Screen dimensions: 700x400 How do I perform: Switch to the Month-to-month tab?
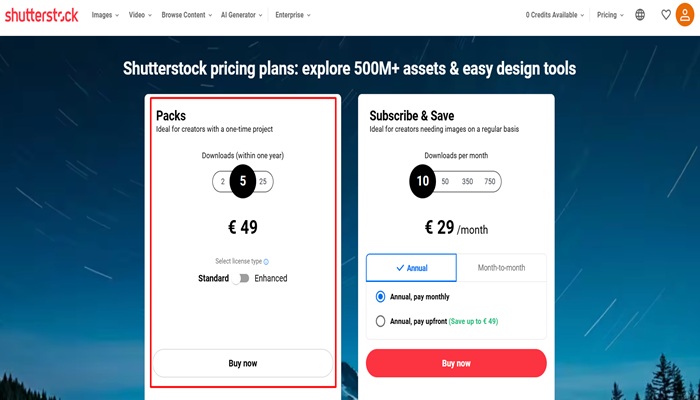tap(501, 268)
